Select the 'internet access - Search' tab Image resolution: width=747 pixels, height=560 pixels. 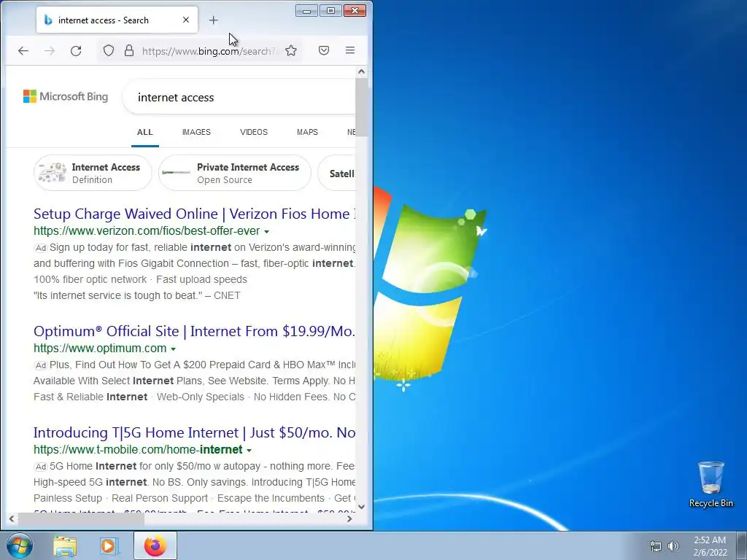tap(117, 20)
